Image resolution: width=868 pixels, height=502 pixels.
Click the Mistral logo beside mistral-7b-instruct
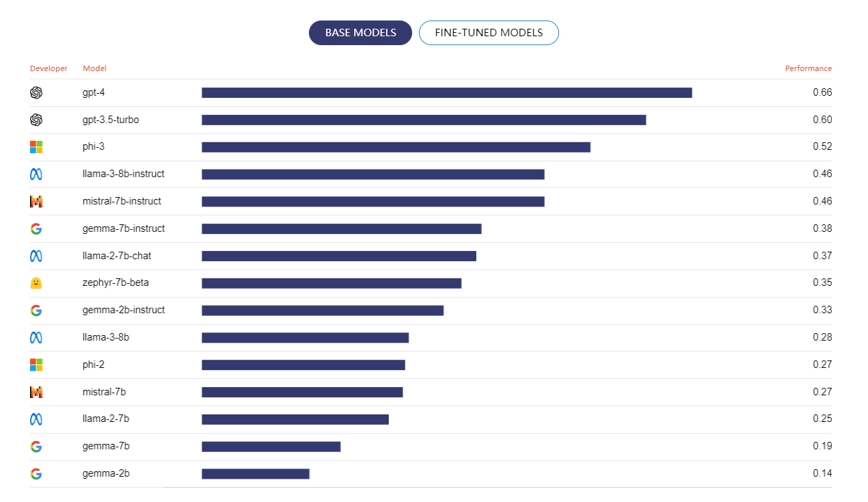point(36,202)
